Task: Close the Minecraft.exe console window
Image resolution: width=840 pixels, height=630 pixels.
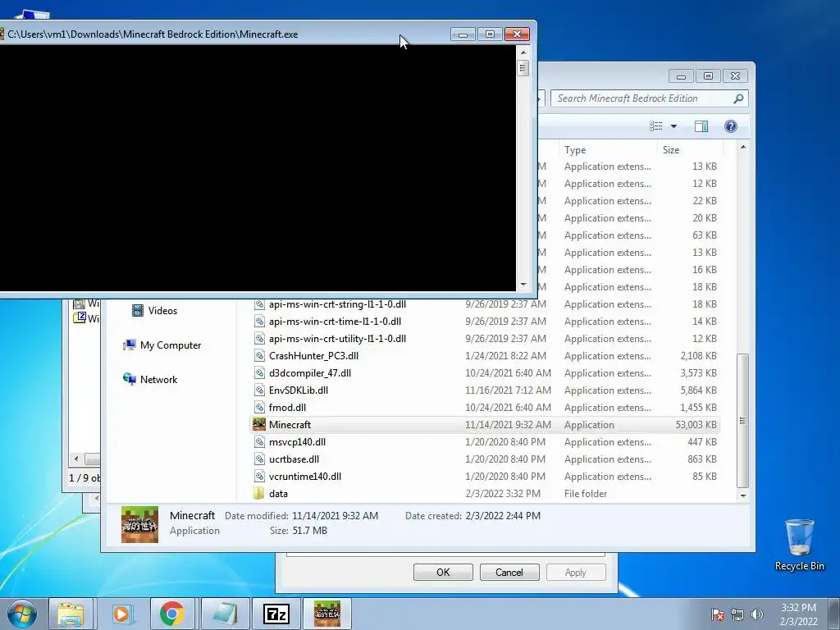Action: click(x=517, y=34)
